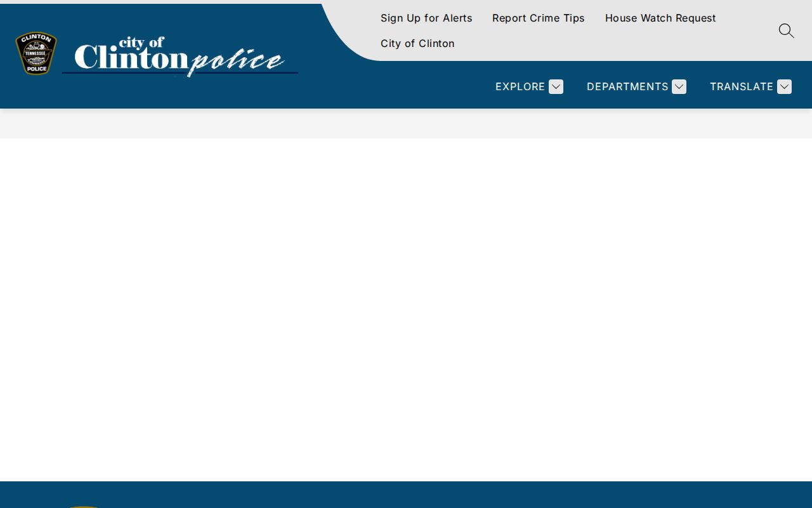The image size is (812, 508).
Task: Click the Clinton Police badge logo
Action: 36,53
